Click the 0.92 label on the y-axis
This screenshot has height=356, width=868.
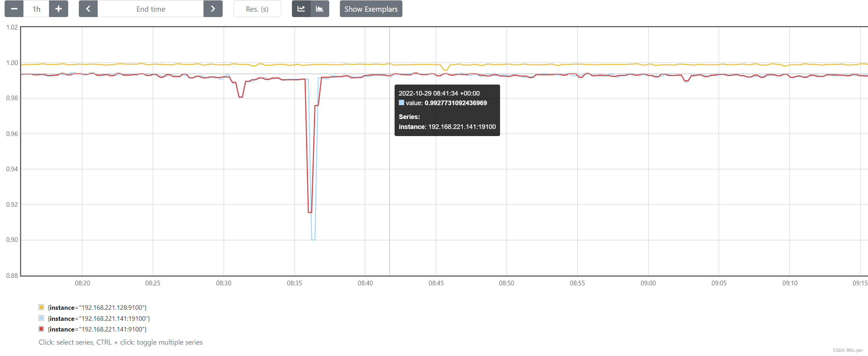(x=12, y=205)
